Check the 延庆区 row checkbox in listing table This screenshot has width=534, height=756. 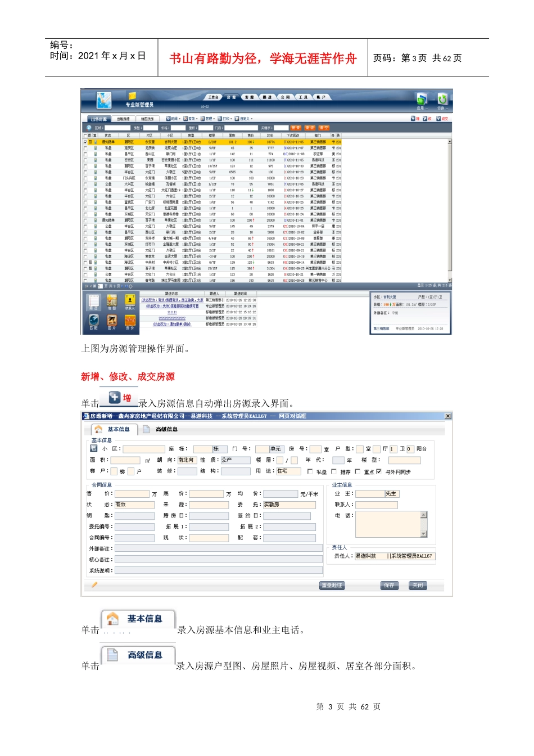tap(85, 148)
